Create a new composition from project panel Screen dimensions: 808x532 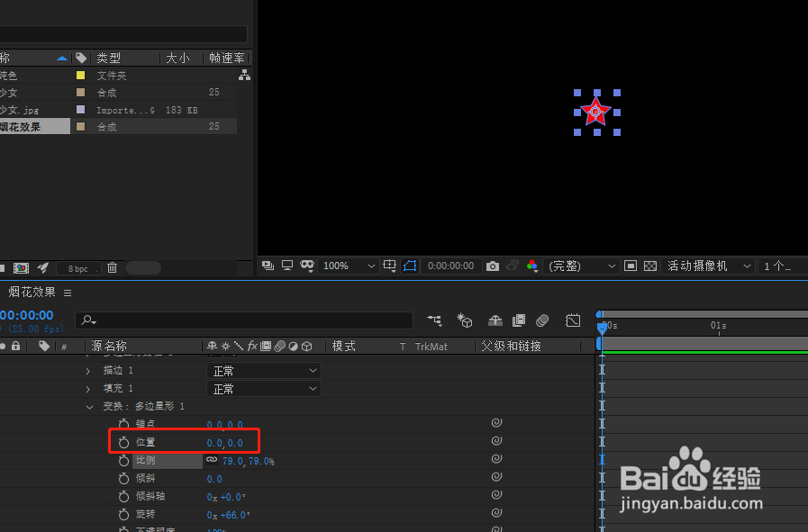pos(21,268)
